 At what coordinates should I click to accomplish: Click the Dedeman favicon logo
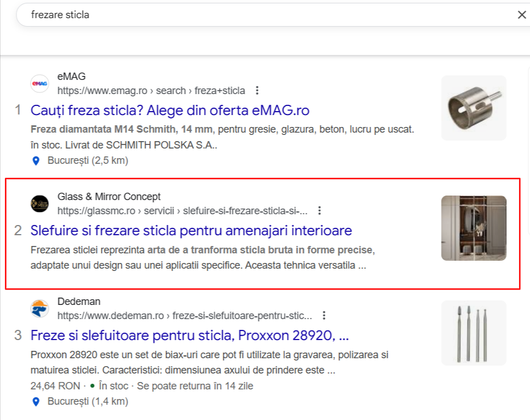40,308
